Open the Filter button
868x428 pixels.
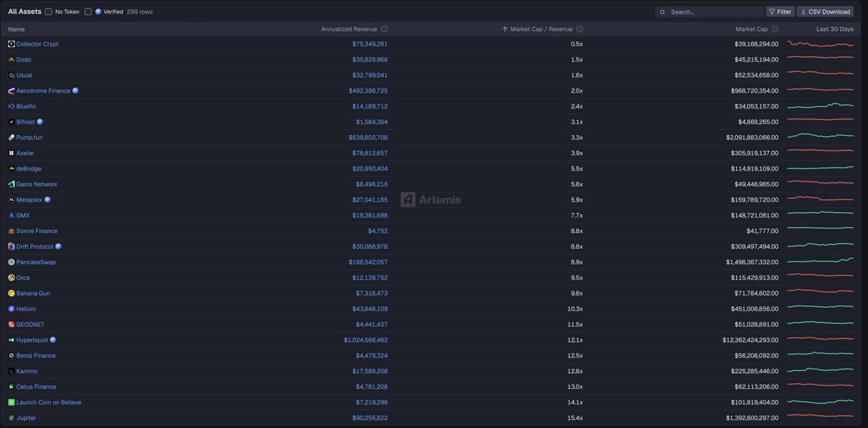point(780,12)
